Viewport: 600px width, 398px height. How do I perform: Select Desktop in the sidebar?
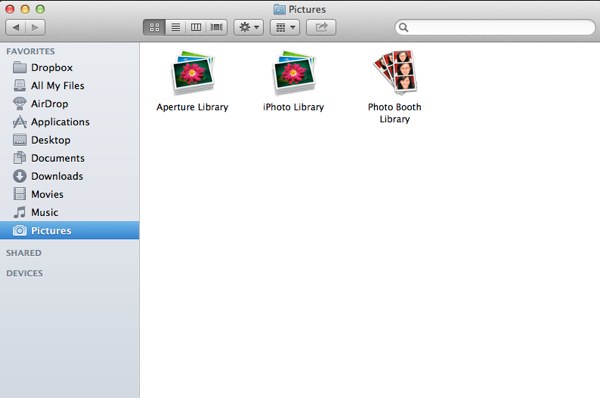click(x=70, y=140)
